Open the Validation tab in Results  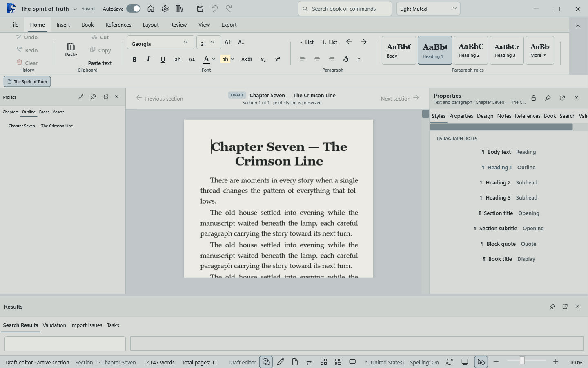click(54, 325)
